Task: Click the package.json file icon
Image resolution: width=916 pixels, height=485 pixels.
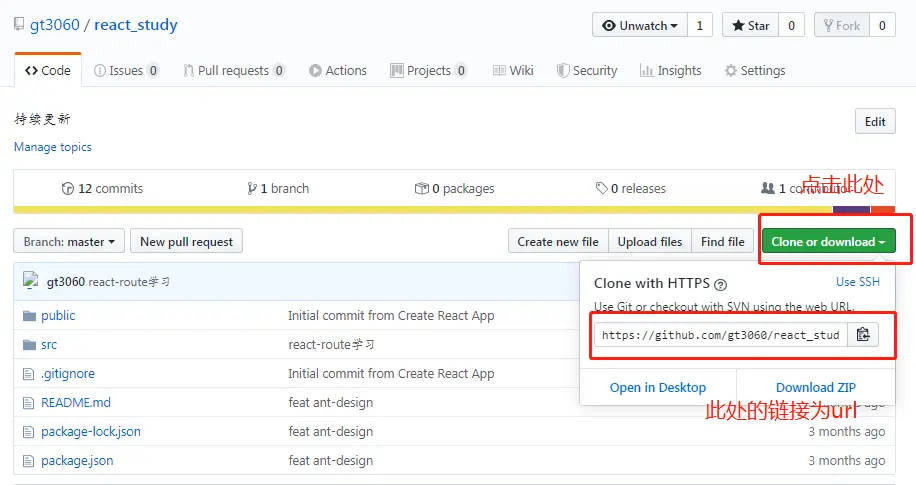Action: pyautogui.click(x=28, y=461)
